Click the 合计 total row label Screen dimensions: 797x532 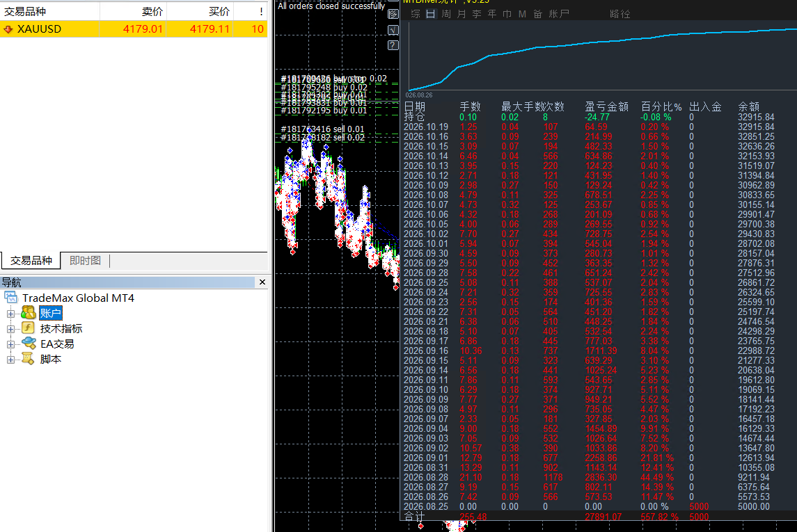pos(414,517)
